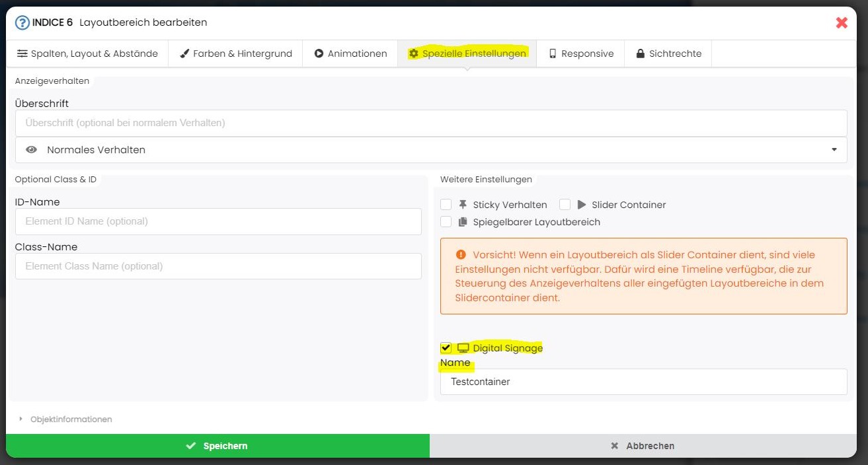Click the Abbrechen button
Image resolution: width=868 pixels, height=465 pixels.
643,446
